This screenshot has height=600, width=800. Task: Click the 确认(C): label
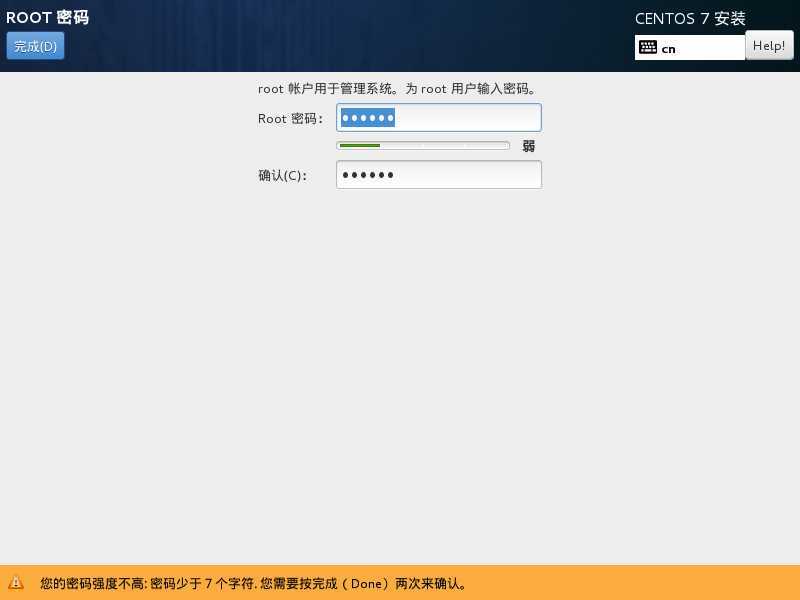click(x=282, y=176)
